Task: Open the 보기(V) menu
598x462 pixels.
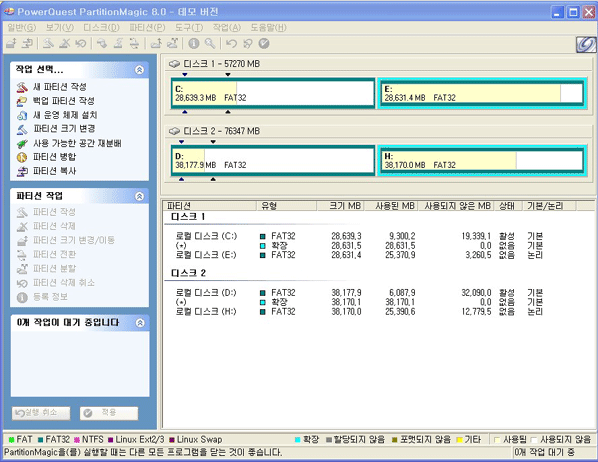Action: (x=60, y=27)
